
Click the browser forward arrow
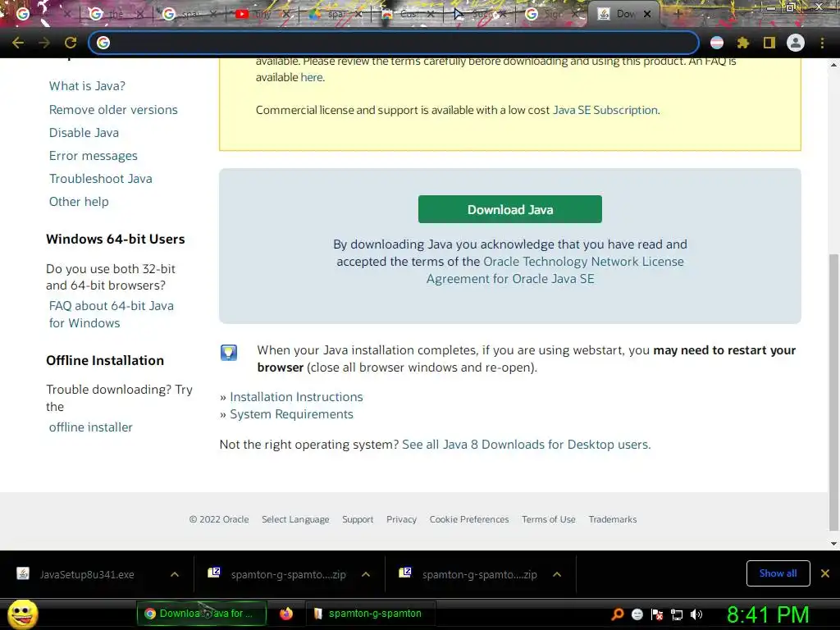pyautogui.click(x=44, y=43)
